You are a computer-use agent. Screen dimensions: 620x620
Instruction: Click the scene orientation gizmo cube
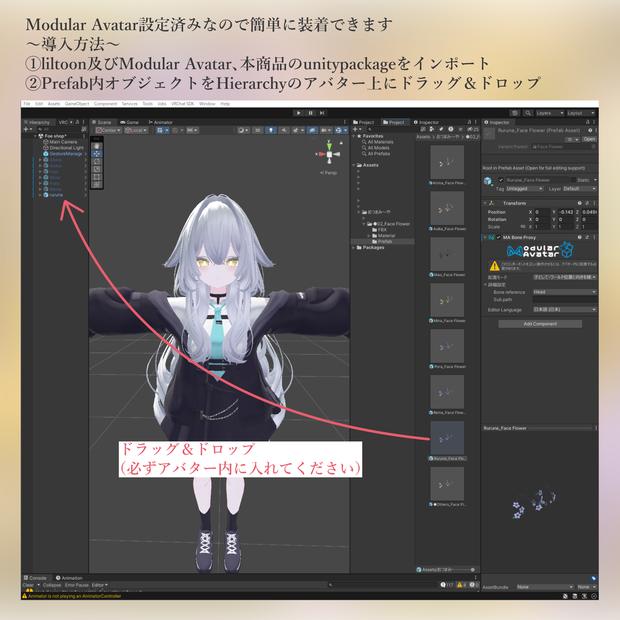pos(329,154)
